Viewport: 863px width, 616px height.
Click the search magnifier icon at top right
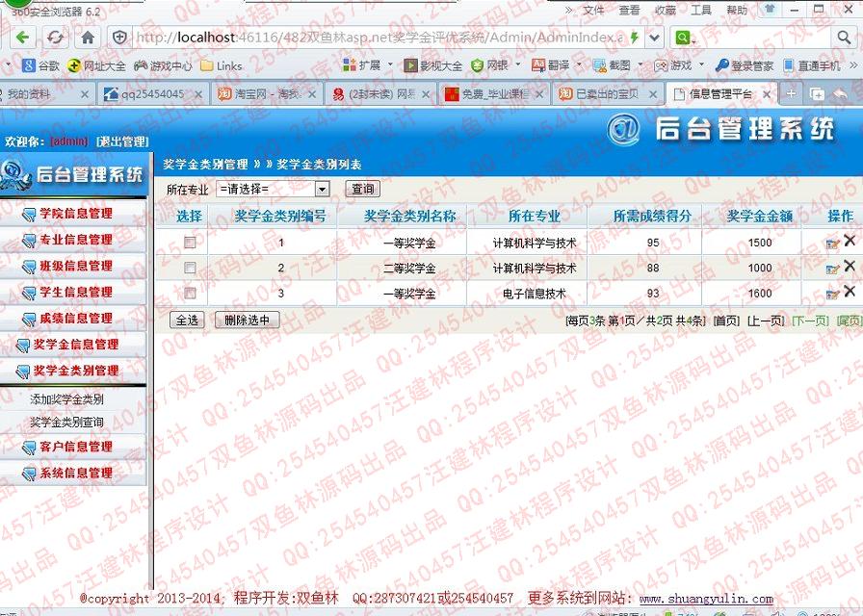(x=844, y=38)
